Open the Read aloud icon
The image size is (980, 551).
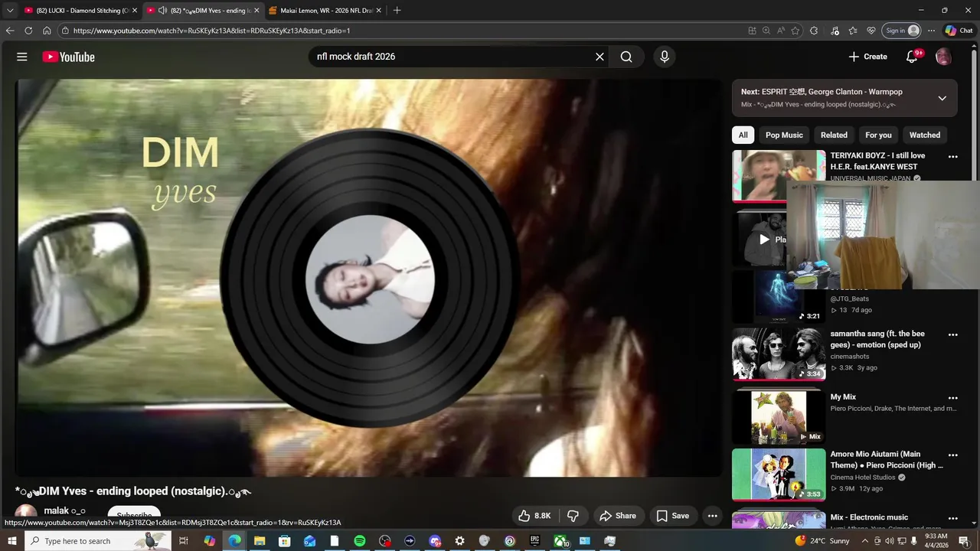coord(781,31)
